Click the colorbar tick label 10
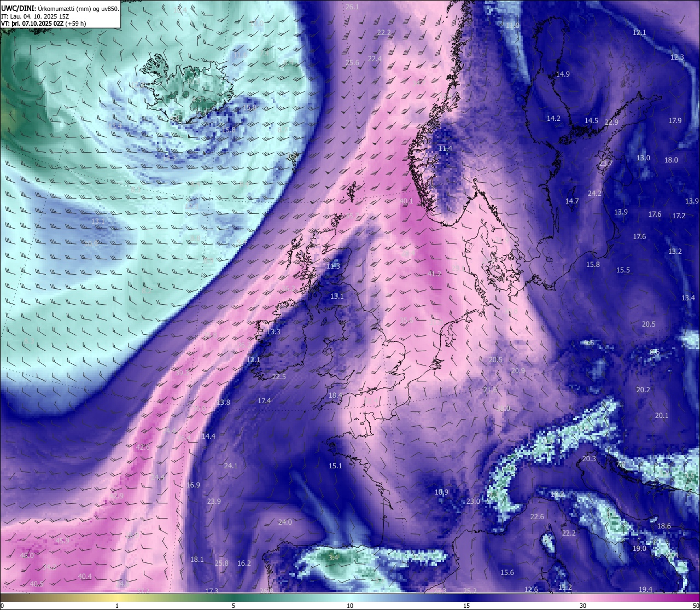 click(350, 606)
